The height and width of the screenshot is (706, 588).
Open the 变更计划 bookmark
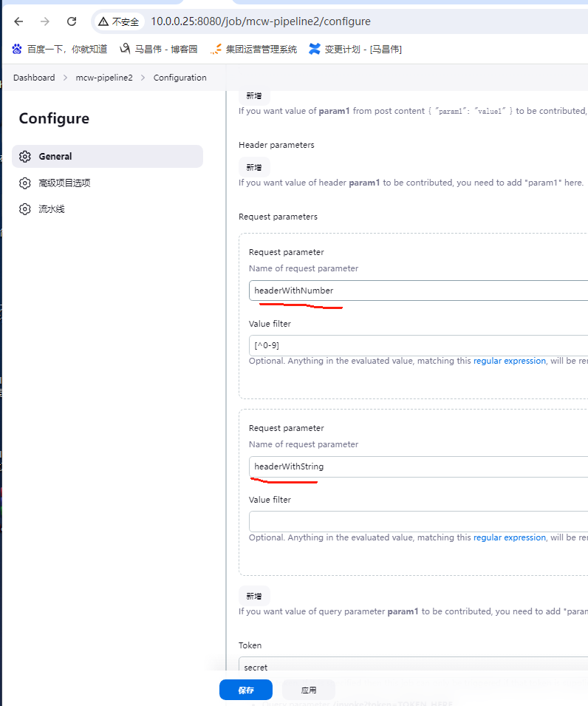[355, 50]
